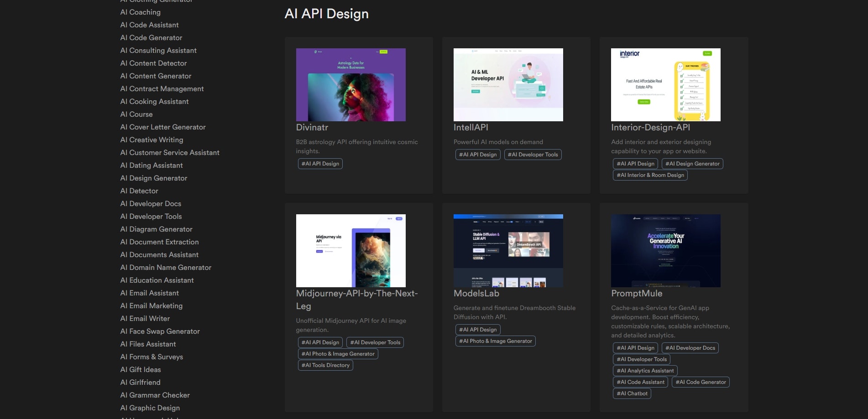Image resolution: width=868 pixels, height=419 pixels.
Task: Click the Midjourney-API-by-The-Next-Leg title
Action: [357, 300]
